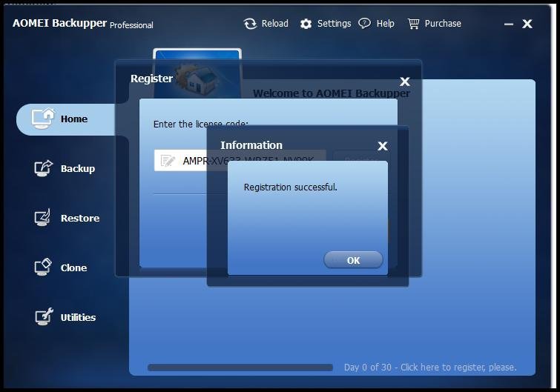Select the Home tab label
Viewport: 560px width, 392px height.
click(x=74, y=119)
